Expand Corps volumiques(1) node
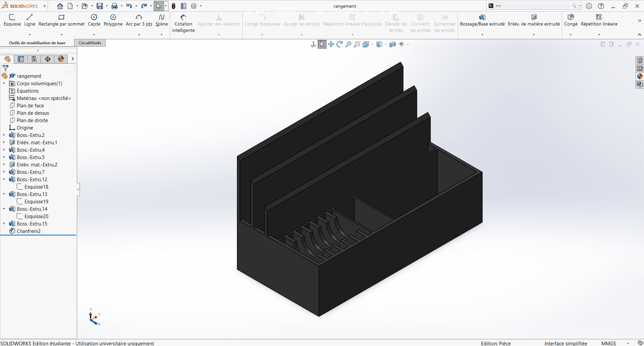 (4, 83)
